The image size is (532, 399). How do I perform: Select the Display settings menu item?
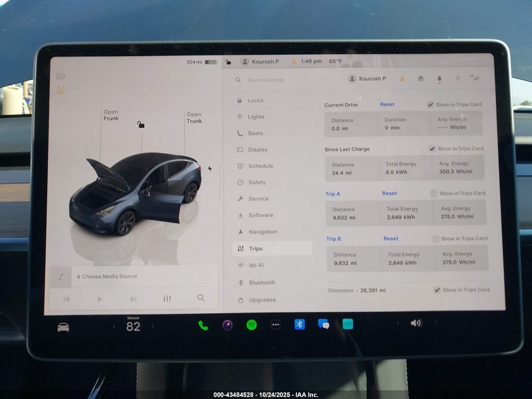(x=258, y=150)
